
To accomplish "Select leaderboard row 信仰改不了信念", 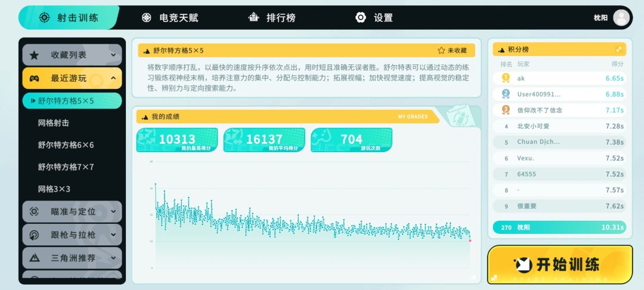I will click(x=559, y=110).
